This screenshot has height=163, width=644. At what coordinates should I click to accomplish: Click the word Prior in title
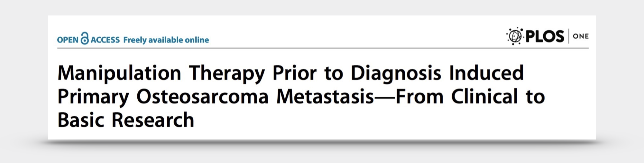pyautogui.click(x=294, y=74)
